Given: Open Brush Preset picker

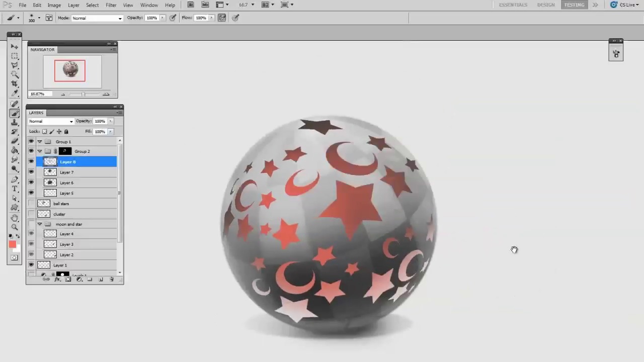Looking at the screenshot, I should [33, 18].
